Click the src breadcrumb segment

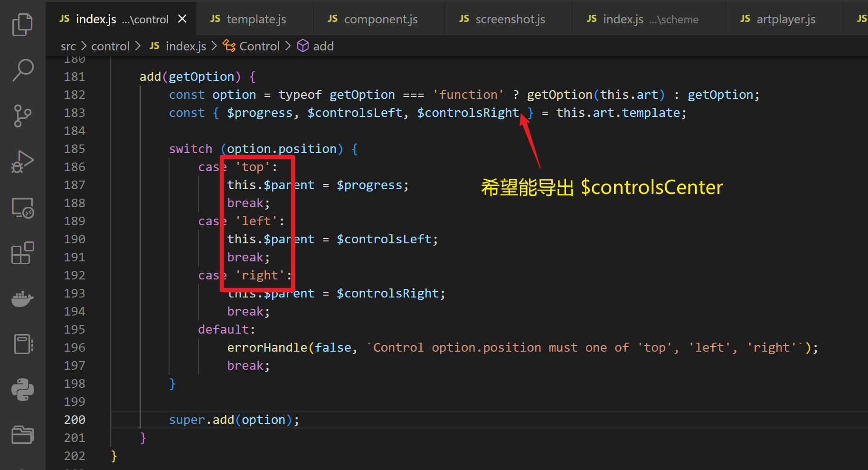(x=68, y=46)
